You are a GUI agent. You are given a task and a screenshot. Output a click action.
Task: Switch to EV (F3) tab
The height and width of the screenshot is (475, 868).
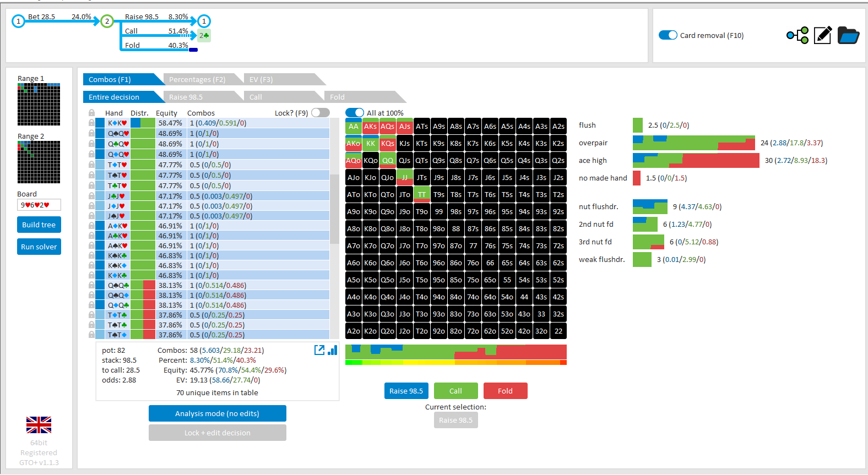coord(284,79)
